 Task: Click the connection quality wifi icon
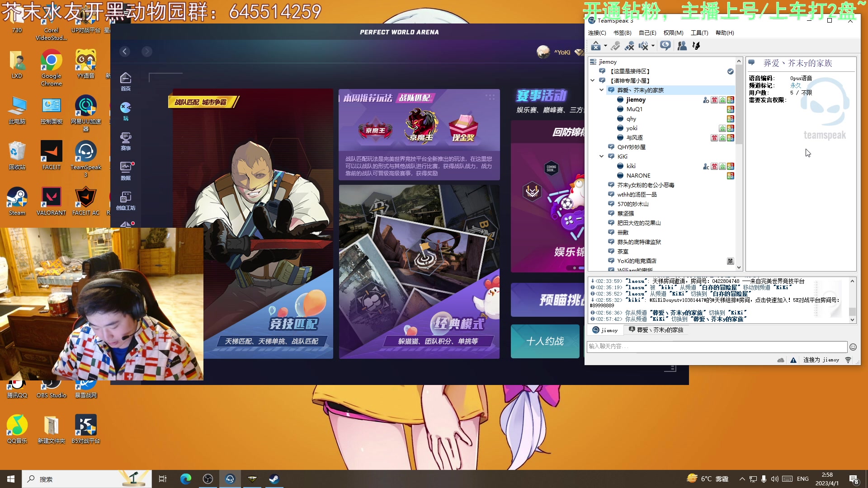(848, 360)
